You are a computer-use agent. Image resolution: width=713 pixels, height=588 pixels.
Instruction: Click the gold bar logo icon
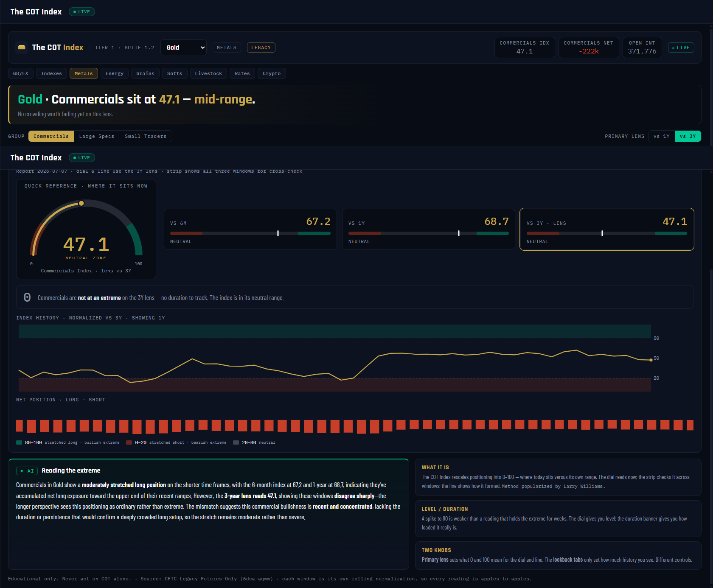21,48
